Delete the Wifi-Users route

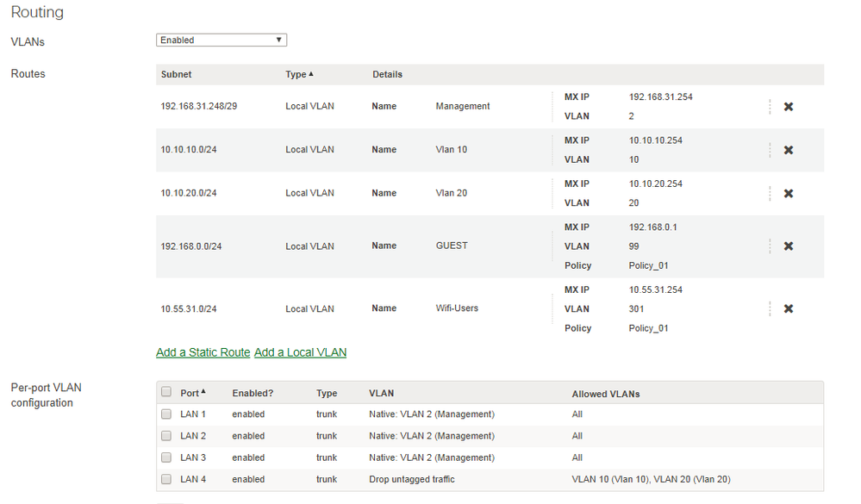788,309
